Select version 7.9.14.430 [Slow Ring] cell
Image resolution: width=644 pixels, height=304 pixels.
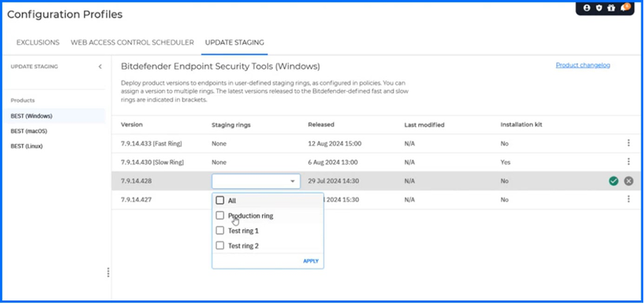pos(152,163)
